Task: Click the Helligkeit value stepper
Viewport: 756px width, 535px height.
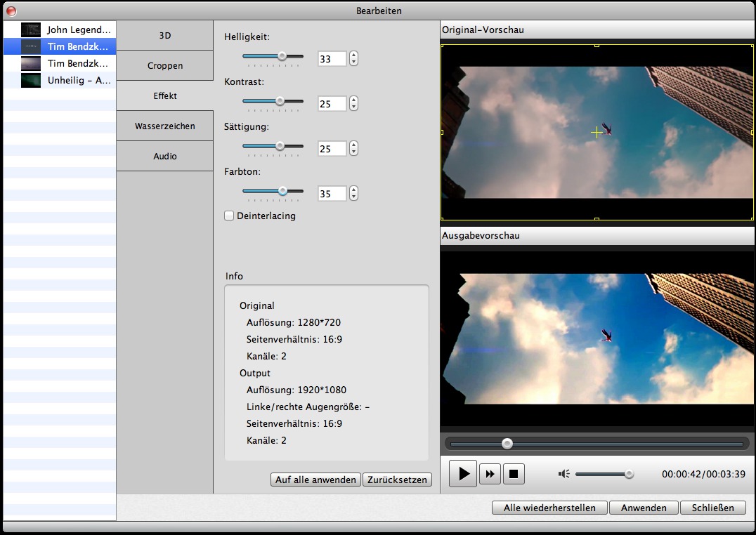Action: [x=353, y=59]
